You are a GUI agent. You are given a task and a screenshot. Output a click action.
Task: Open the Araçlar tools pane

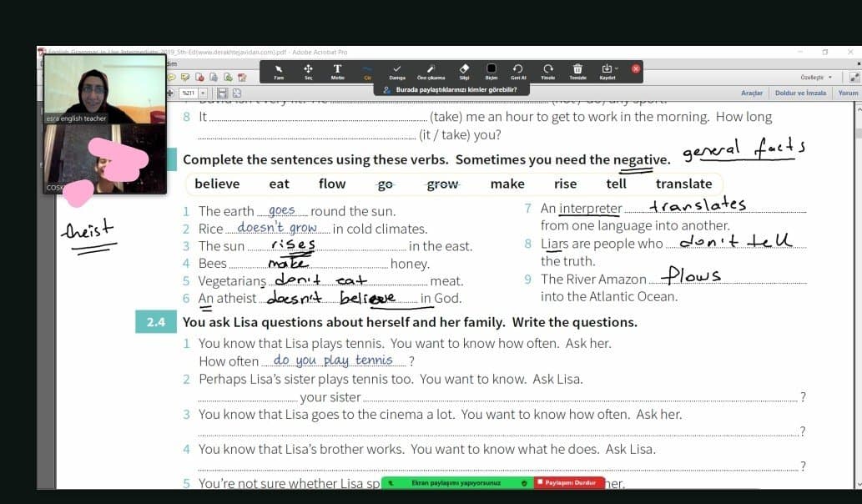(x=752, y=93)
